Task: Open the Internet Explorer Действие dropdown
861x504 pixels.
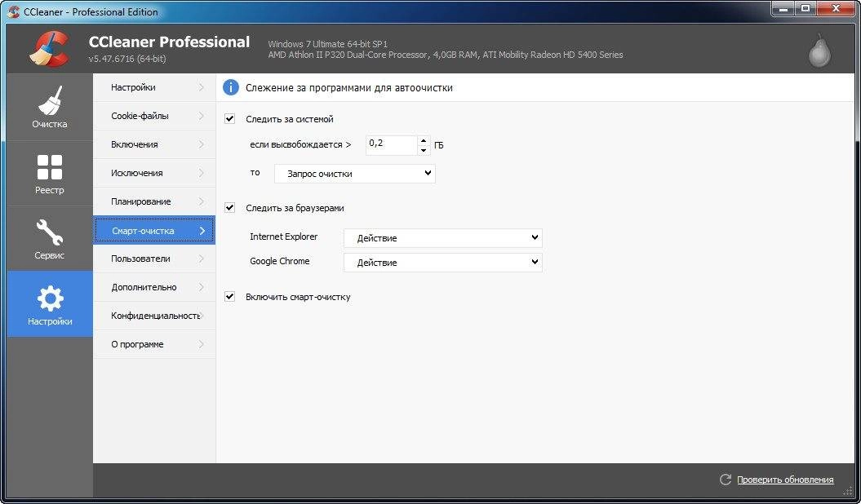Action: pyautogui.click(x=442, y=237)
